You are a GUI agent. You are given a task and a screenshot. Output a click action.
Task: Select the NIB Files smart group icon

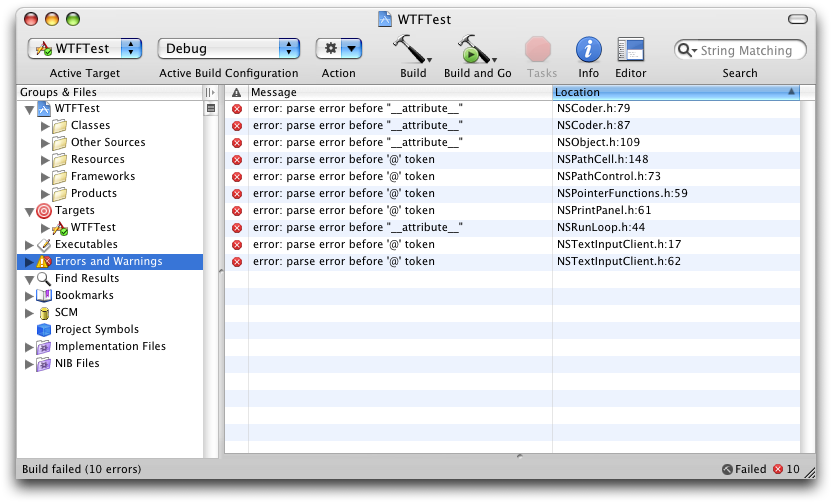(44, 364)
